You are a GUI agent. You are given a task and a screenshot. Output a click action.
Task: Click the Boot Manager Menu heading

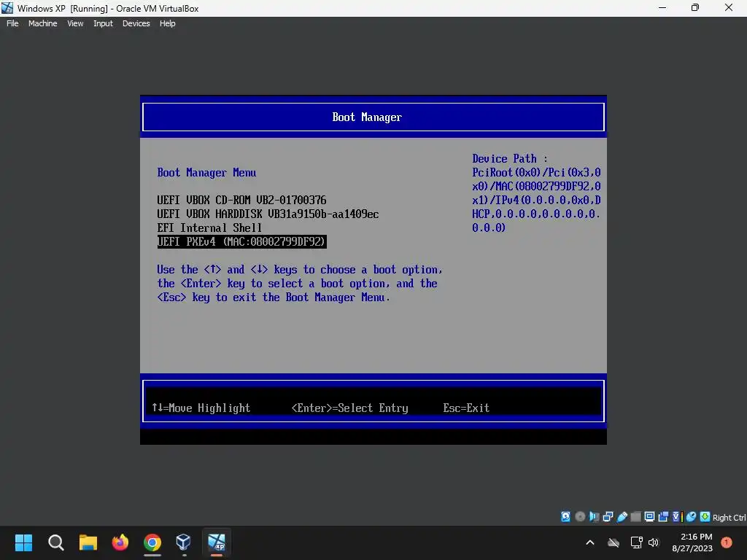(206, 172)
